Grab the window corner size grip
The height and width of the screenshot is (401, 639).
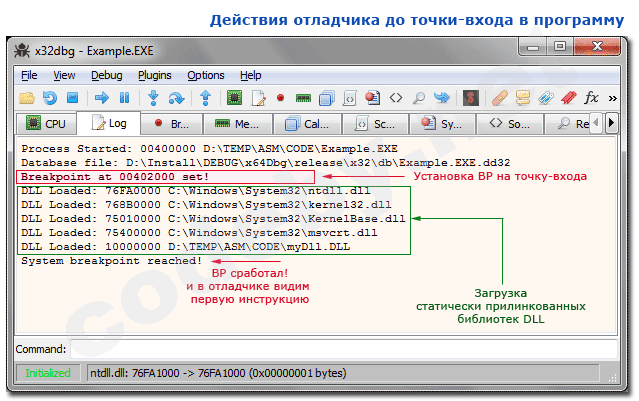tap(613, 378)
